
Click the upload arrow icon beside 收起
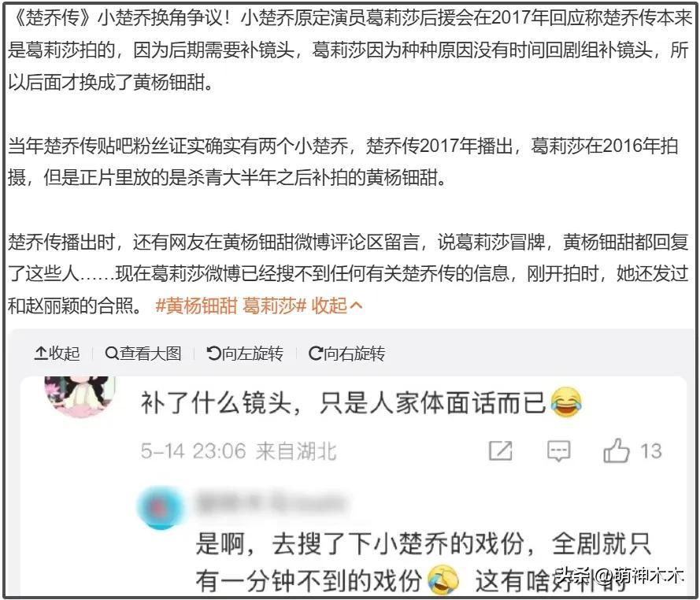click(41, 353)
